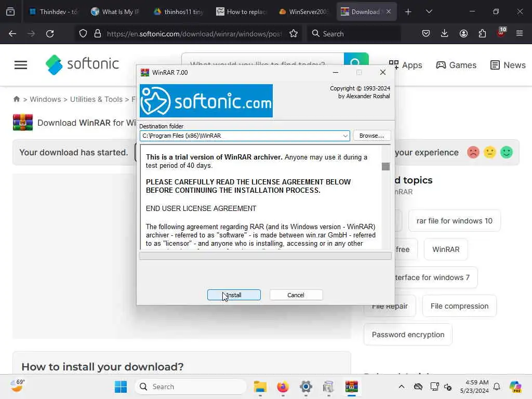Viewport: 532px width, 399px height.
Task: Open the Games section
Action: [456, 65]
